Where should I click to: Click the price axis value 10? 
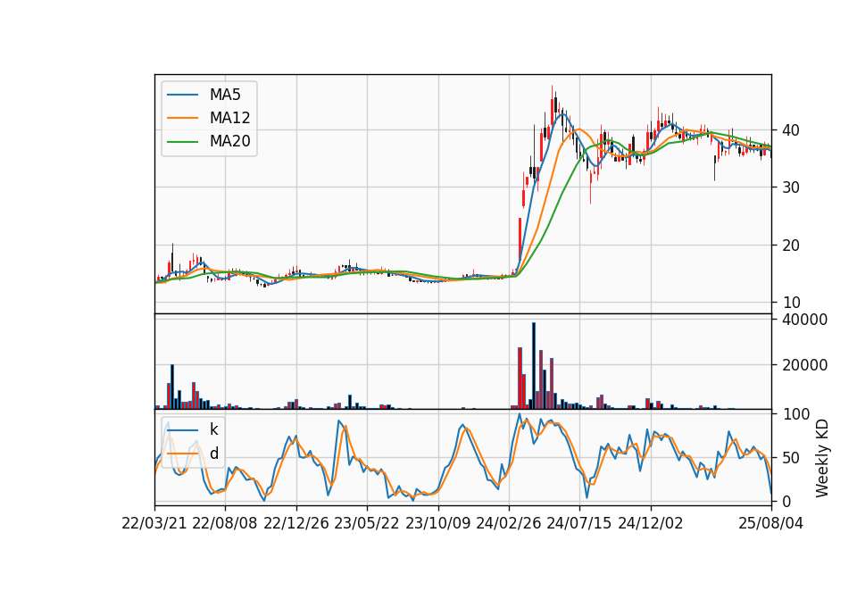coord(790,303)
